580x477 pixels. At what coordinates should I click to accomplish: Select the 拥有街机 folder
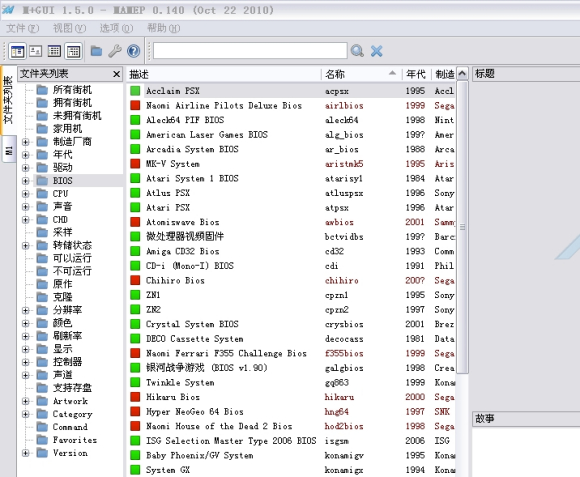coord(64,103)
